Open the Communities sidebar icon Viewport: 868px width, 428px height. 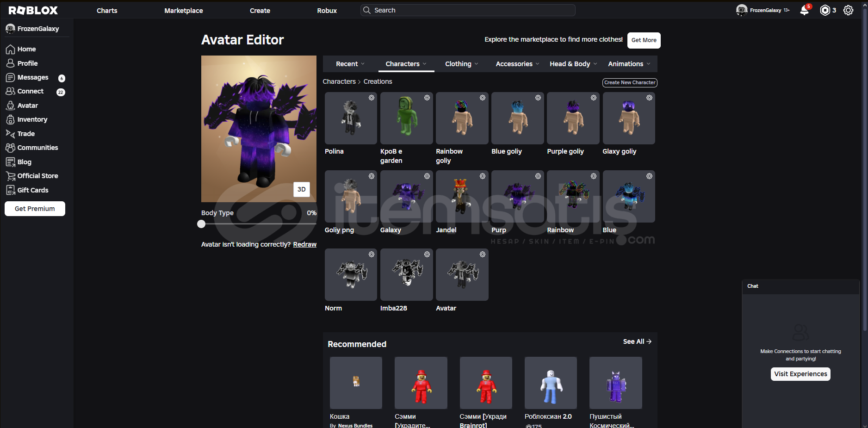(10, 148)
